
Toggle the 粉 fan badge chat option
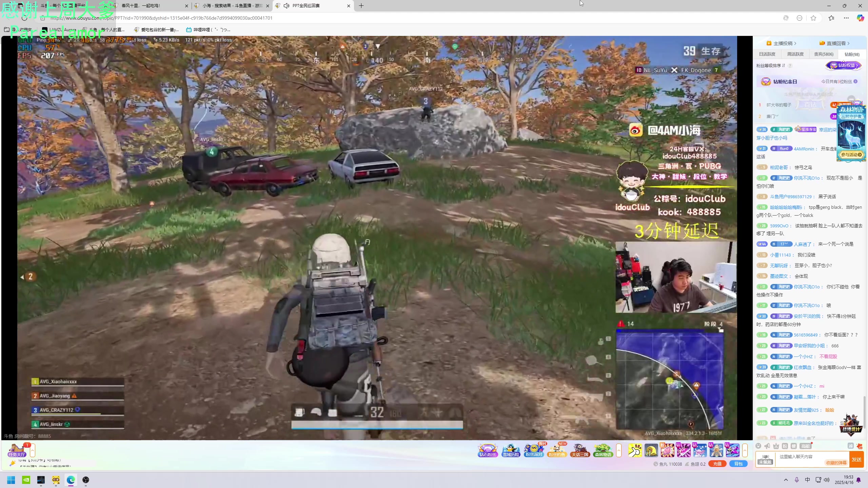tap(785, 446)
